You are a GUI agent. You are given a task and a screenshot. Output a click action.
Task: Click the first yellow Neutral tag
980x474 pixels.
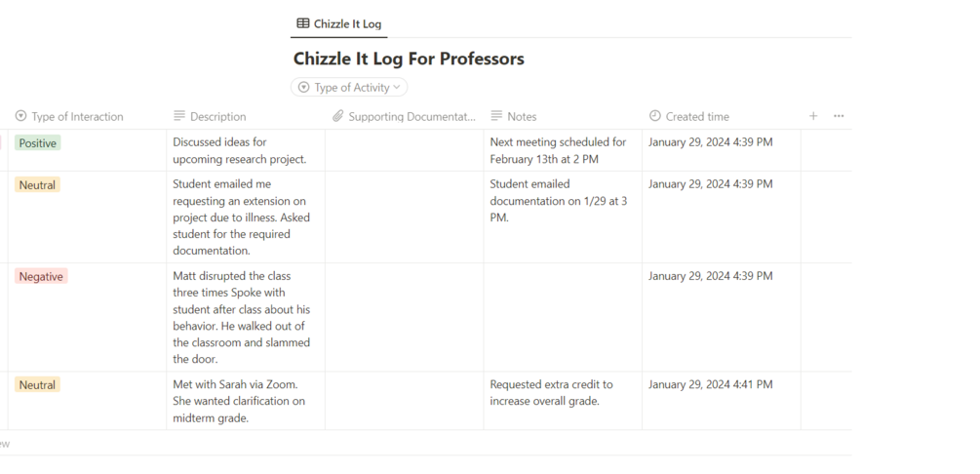(x=37, y=185)
